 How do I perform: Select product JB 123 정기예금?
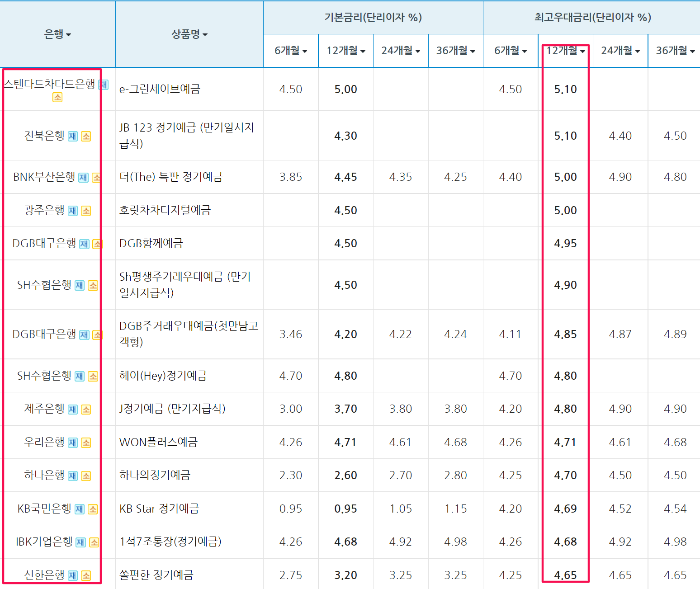(x=187, y=136)
